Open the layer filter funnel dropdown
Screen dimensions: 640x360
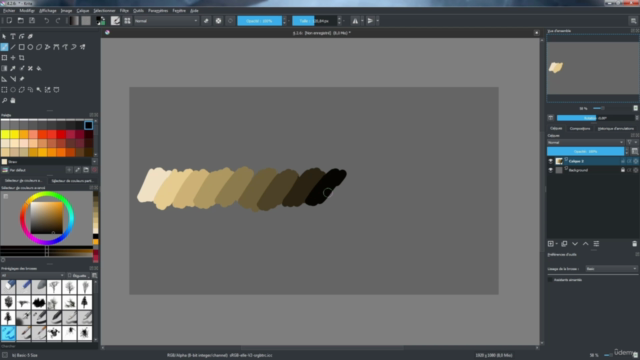(631, 142)
